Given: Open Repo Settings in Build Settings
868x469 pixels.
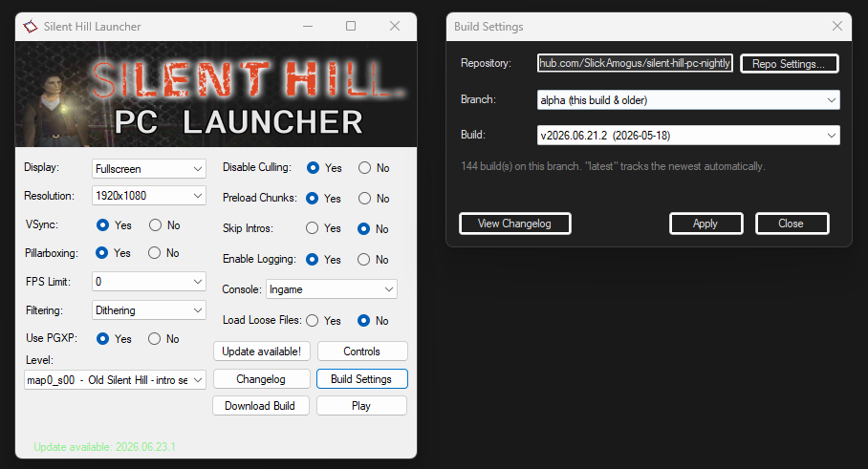Looking at the screenshot, I should tap(790, 64).
